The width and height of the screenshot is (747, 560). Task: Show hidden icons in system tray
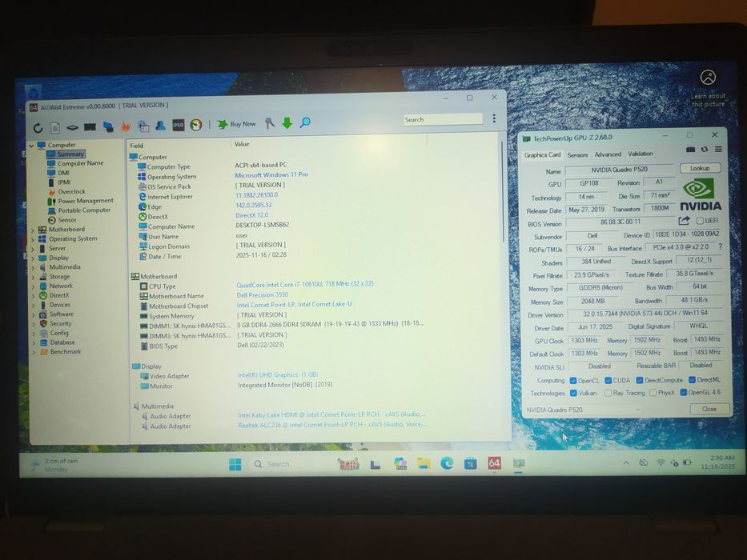click(626, 463)
